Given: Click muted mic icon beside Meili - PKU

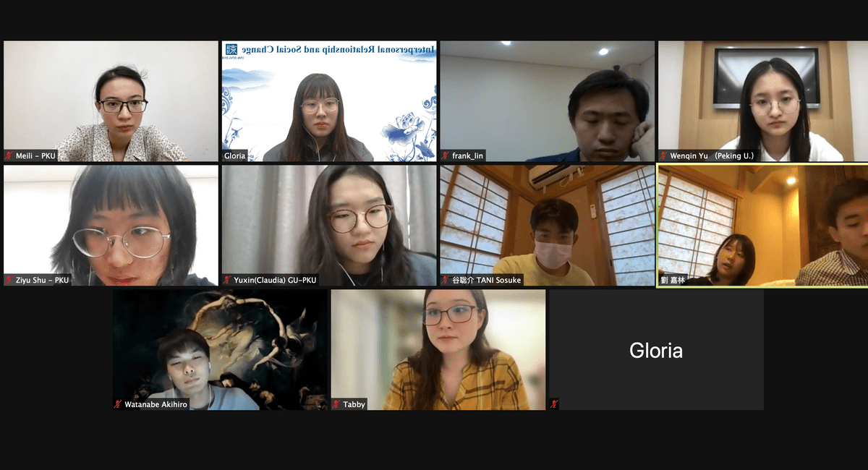Looking at the screenshot, I should pos(9,155).
